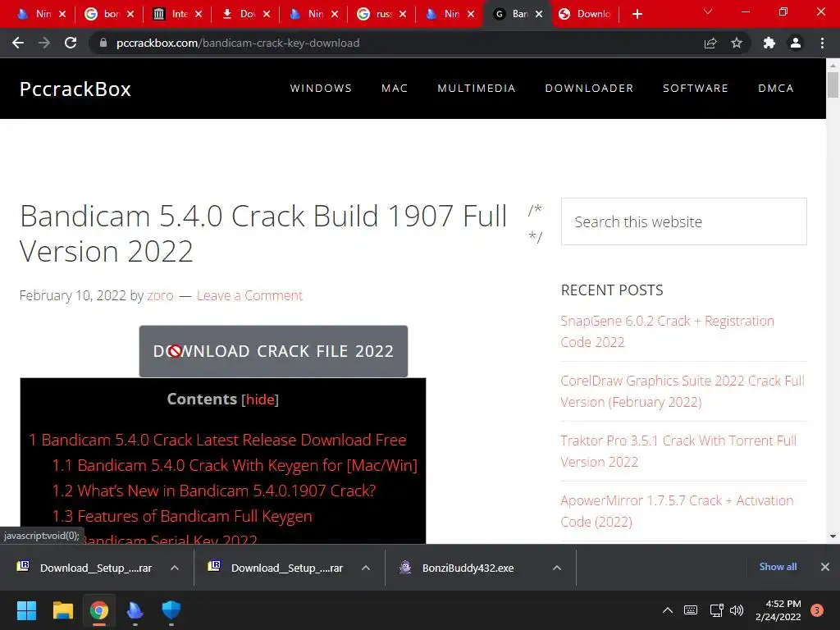The image size is (840, 630).
Task: Open first Download_Setup rar download
Action: pyautogui.click(x=85, y=568)
